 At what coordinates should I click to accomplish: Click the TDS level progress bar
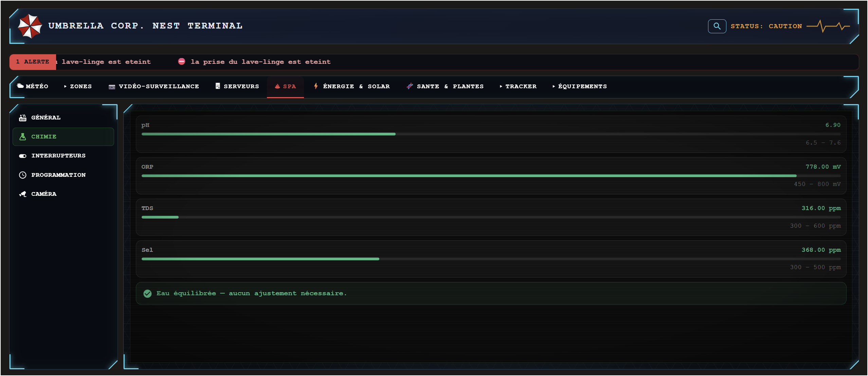click(491, 217)
